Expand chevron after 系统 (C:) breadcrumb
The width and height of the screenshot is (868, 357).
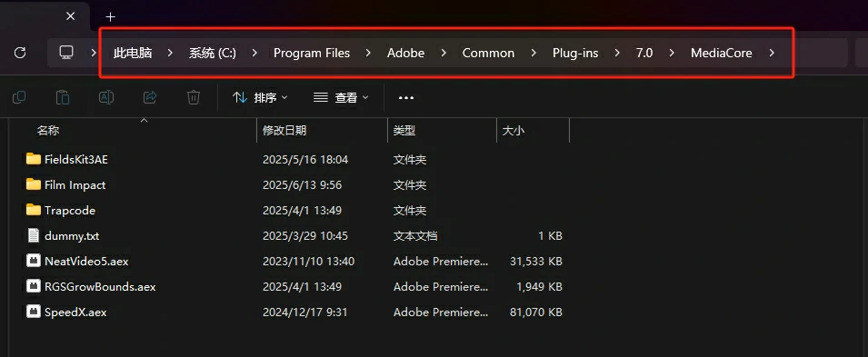coord(254,53)
